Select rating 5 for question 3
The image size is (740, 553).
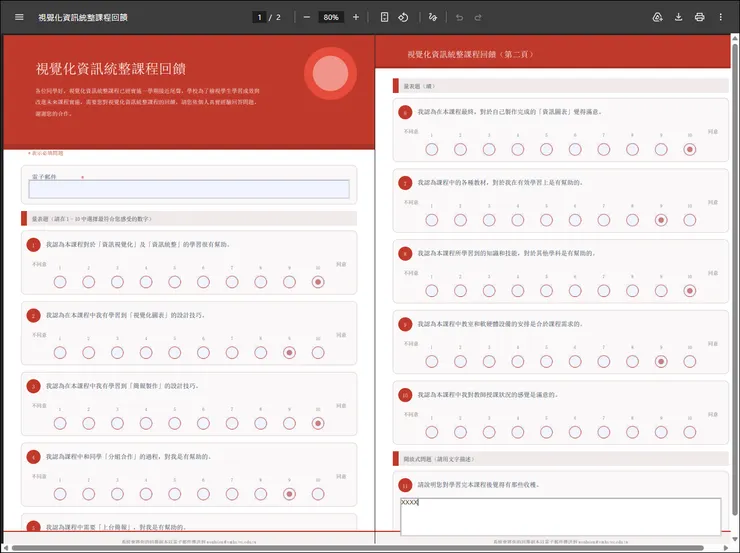tap(175, 424)
